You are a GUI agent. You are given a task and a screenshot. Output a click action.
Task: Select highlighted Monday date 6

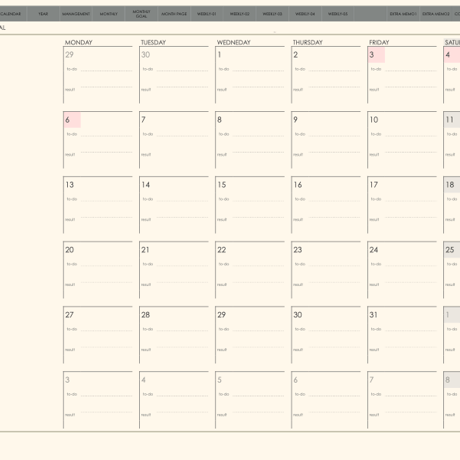[72, 120]
